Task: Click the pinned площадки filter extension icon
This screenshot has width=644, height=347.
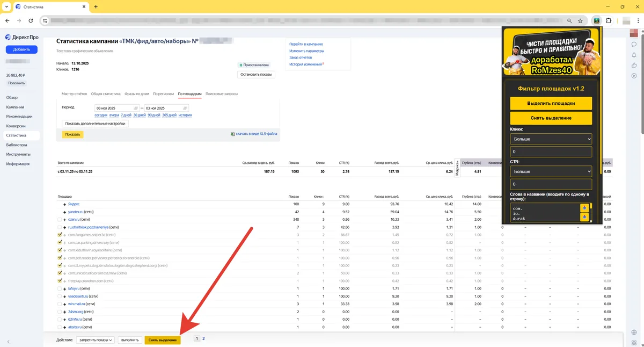Action: point(596,20)
